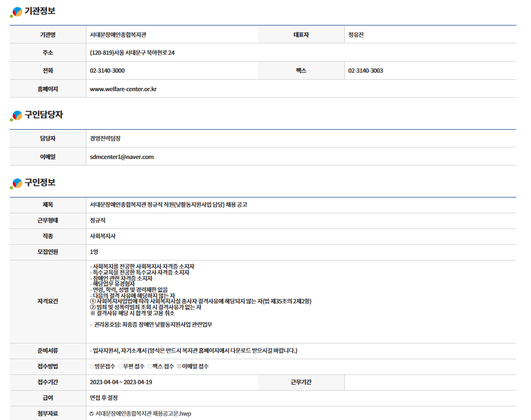Image resolution: width=531 pixels, height=420 pixels.
Task: Click the 구인정보 section heading
Action: [x=40, y=182]
